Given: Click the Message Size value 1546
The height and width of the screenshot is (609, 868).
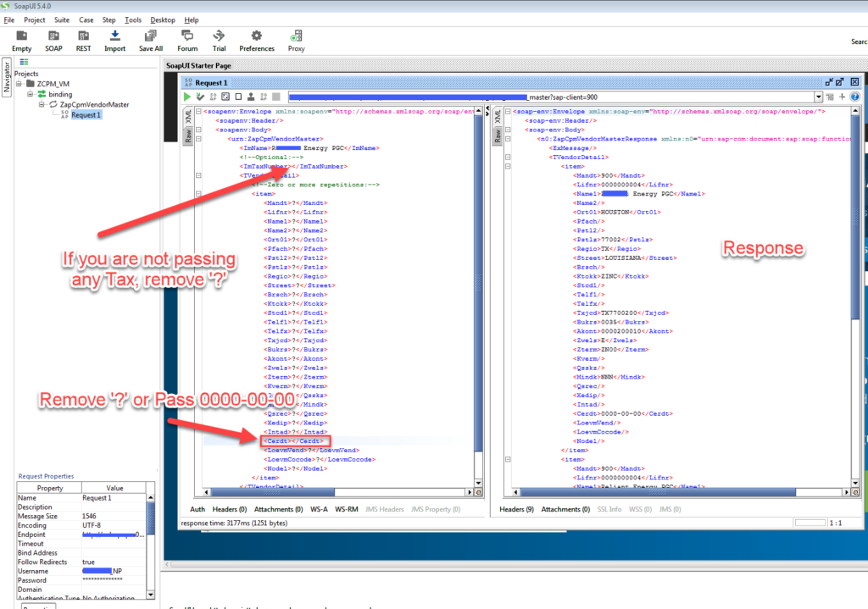Looking at the screenshot, I should coord(114,516).
